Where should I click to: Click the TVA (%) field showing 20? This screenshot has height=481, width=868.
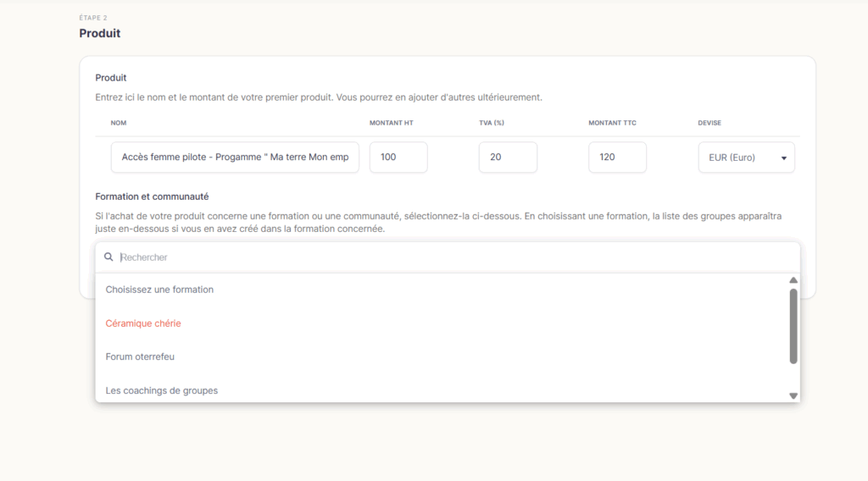click(x=508, y=157)
